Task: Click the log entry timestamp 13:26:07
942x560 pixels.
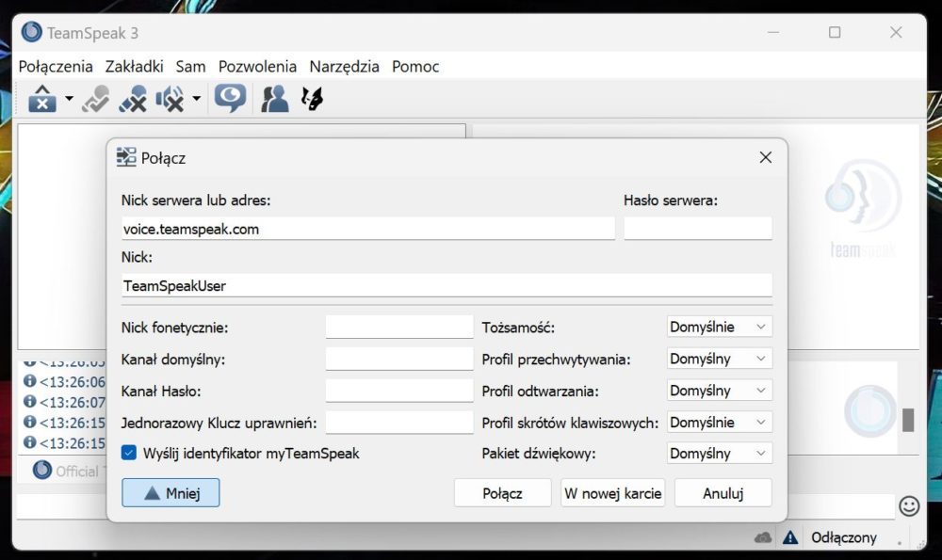Action: 73,402
